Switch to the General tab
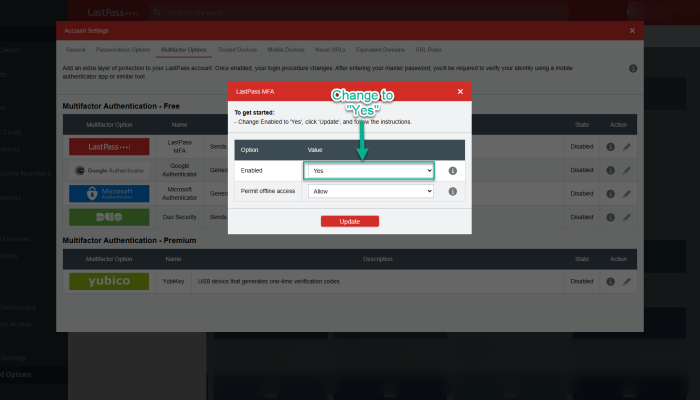This screenshot has width=700, height=400. pos(75,50)
